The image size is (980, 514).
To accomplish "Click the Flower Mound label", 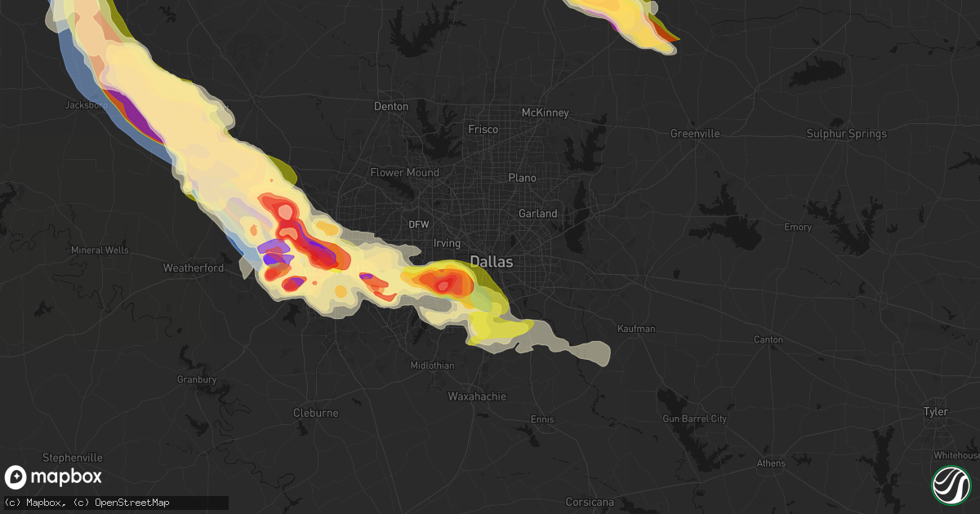I will coord(405,172).
